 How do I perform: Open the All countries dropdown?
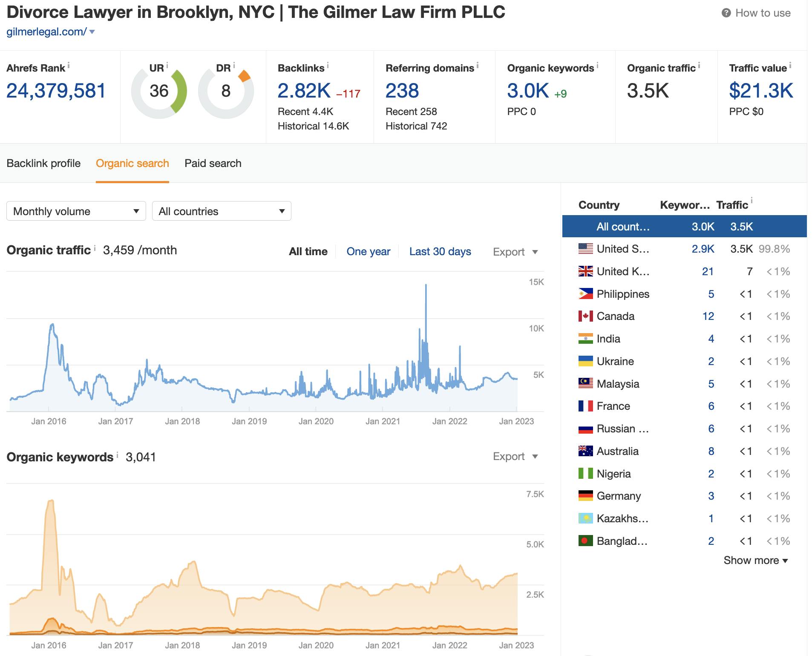click(222, 211)
